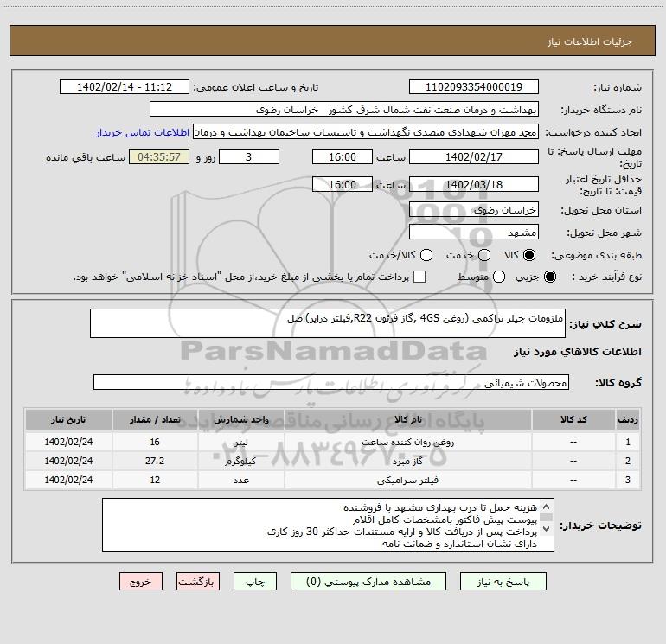Click the کد کالا column header
The height and width of the screenshot is (644, 666).
tap(573, 420)
